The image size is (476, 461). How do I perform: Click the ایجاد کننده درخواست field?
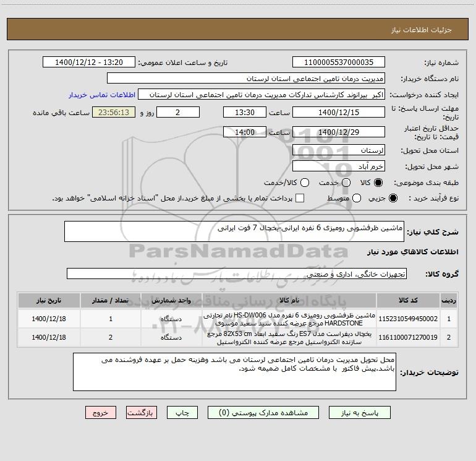coord(261,95)
